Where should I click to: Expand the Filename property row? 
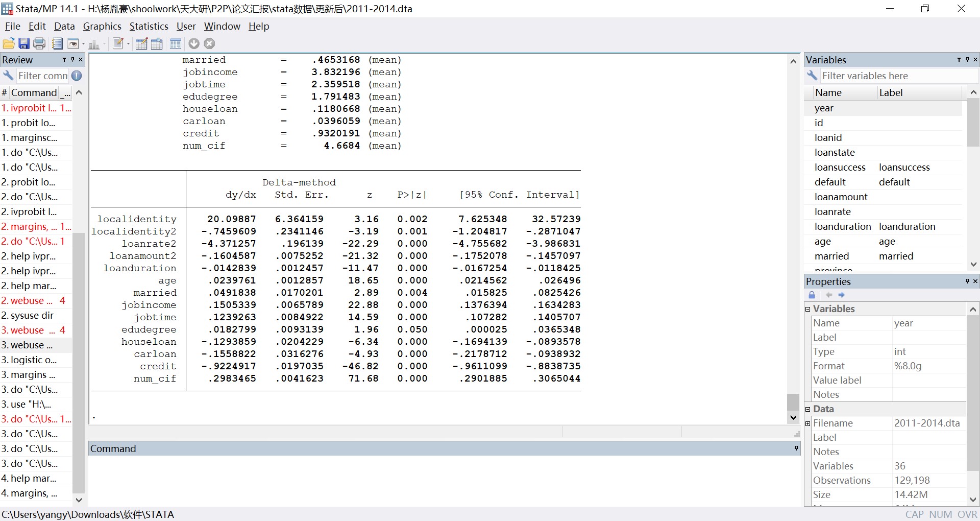808,423
